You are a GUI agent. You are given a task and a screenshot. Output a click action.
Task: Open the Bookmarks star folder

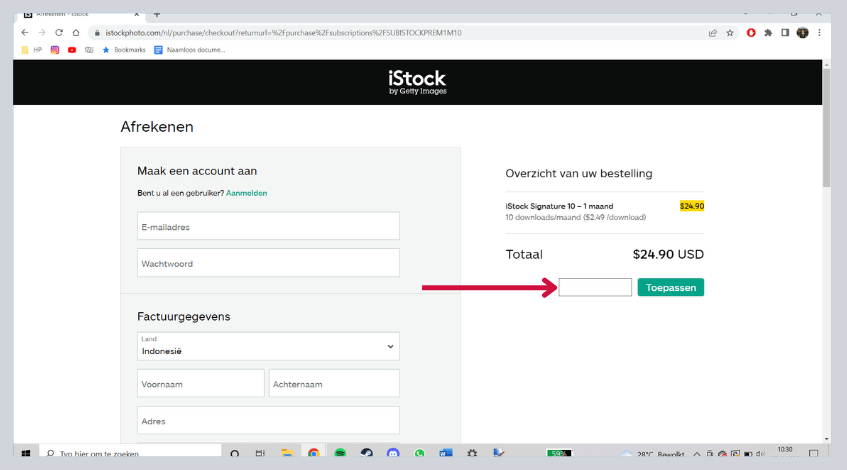pos(124,50)
